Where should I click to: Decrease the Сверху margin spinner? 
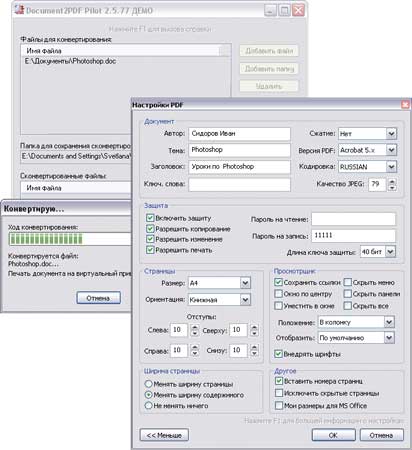click(254, 333)
